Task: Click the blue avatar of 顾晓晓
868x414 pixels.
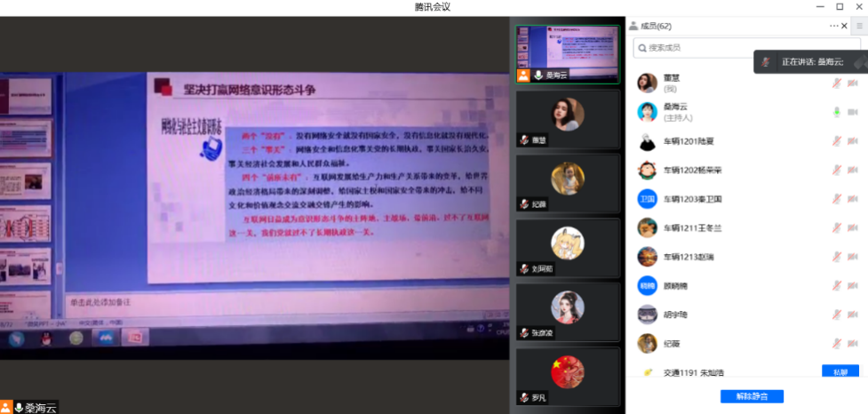Action: [647, 286]
